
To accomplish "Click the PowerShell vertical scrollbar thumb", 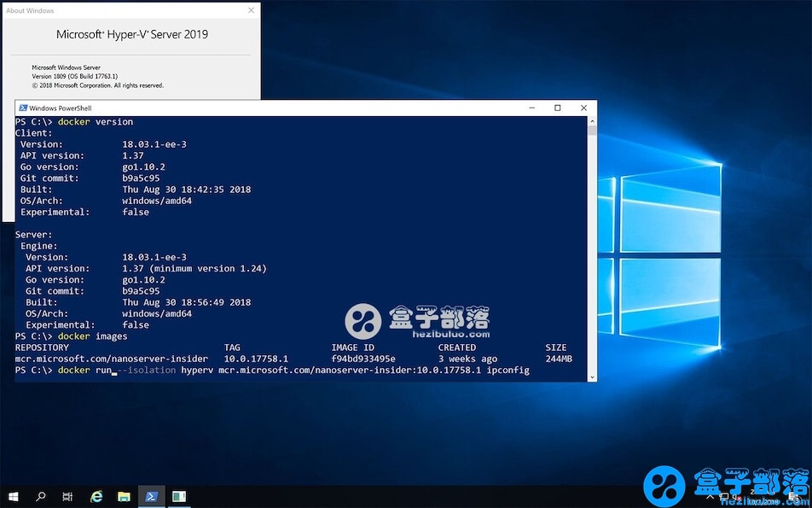I will 592,130.
